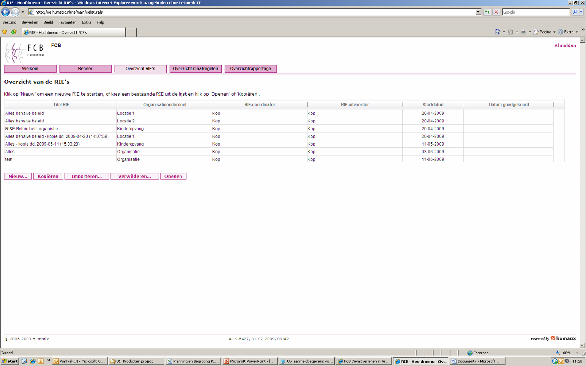The height and width of the screenshot is (366, 586).
Task: Open the Extra dropdown in the command bar
Action: click(568, 32)
